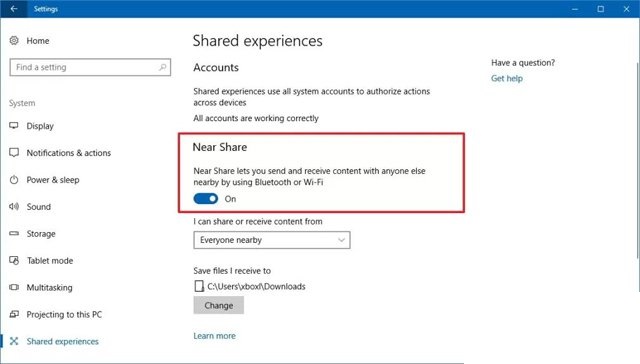This screenshot has width=640, height=364.
Task: Click the Multitasking icon
Action: (x=14, y=287)
